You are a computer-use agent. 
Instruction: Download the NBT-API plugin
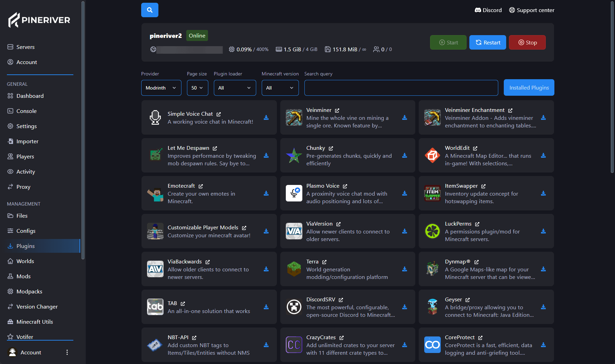pos(266,345)
